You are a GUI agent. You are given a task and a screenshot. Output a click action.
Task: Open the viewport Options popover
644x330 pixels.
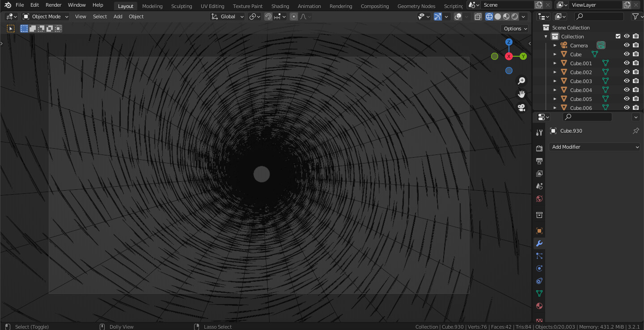coord(514,28)
